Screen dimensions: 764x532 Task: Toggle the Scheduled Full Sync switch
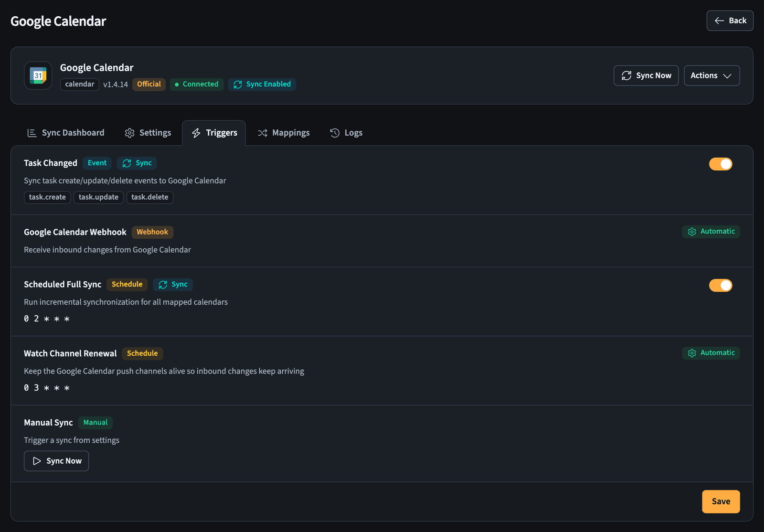pos(721,285)
